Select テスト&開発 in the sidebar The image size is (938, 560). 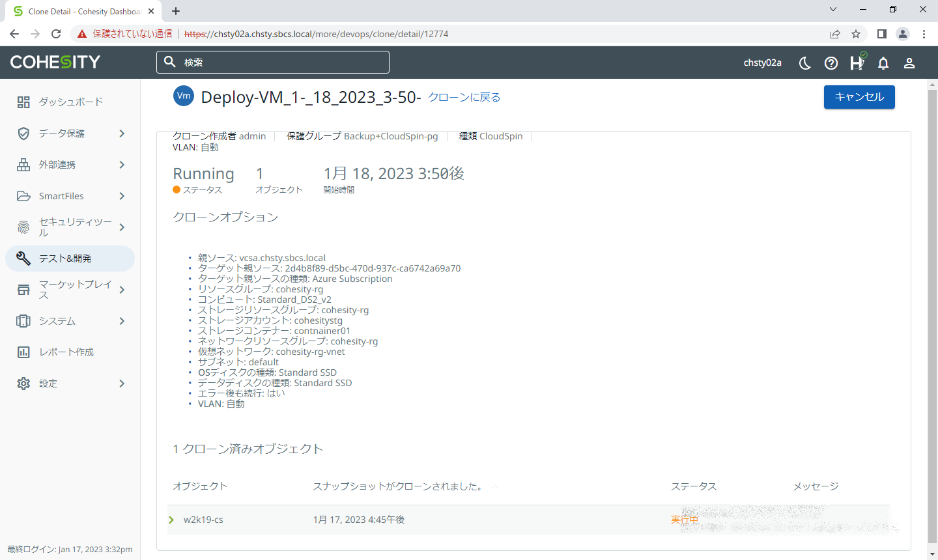coord(70,259)
